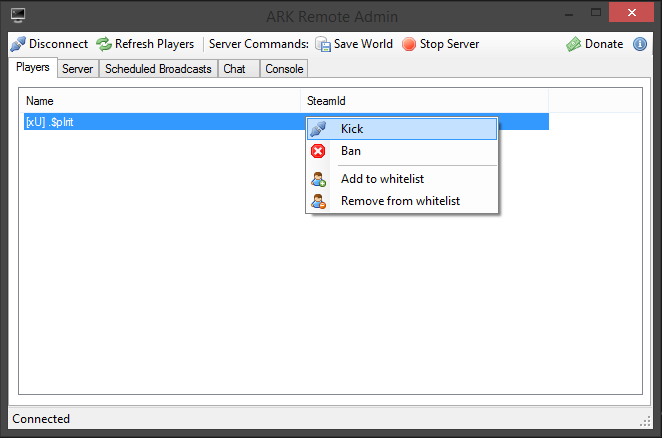Image resolution: width=662 pixels, height=438 pixels.
Task: Switch to the Server tab
Action: point(78,69)
